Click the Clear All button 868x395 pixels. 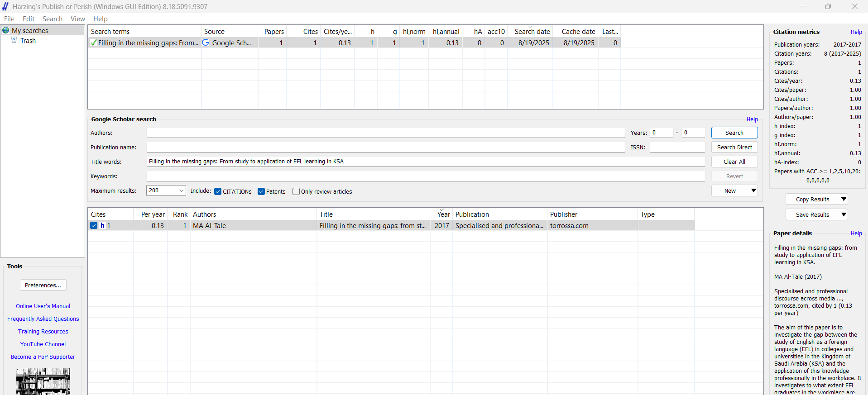(734, 162)
